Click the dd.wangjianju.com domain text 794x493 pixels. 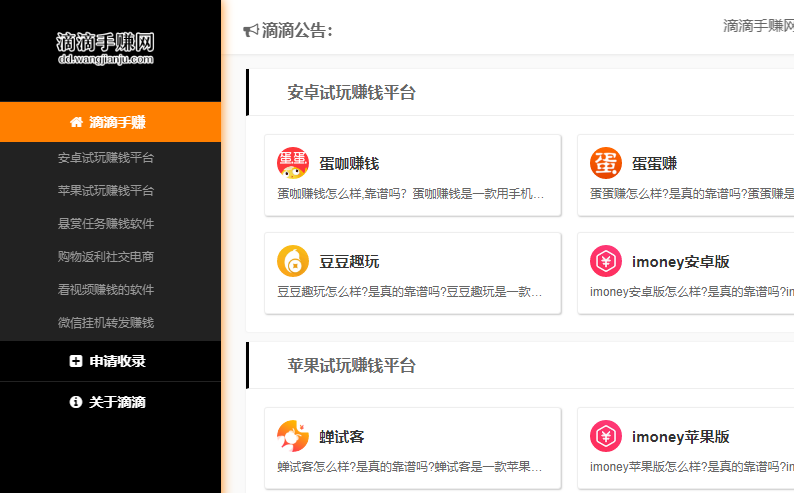105,59
